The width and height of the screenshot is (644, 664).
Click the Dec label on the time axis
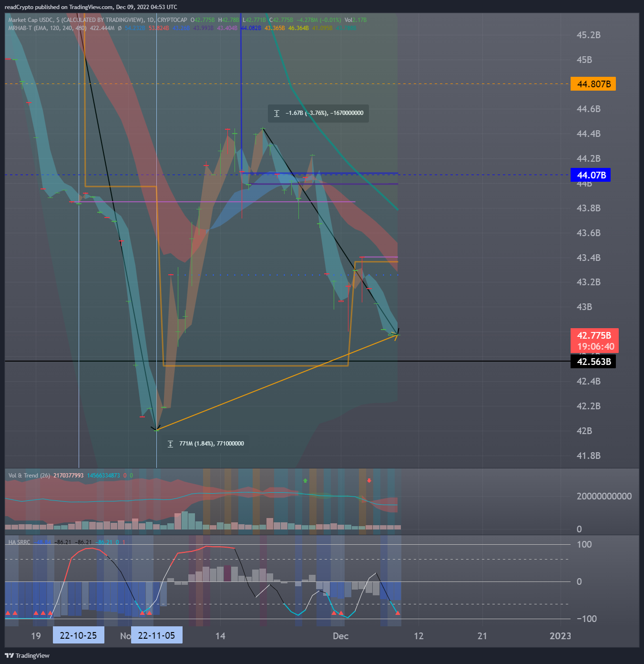340,636
